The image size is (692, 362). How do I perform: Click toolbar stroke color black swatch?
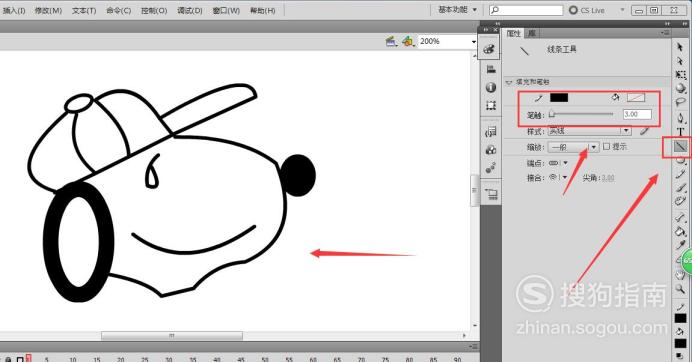(681, 318)
